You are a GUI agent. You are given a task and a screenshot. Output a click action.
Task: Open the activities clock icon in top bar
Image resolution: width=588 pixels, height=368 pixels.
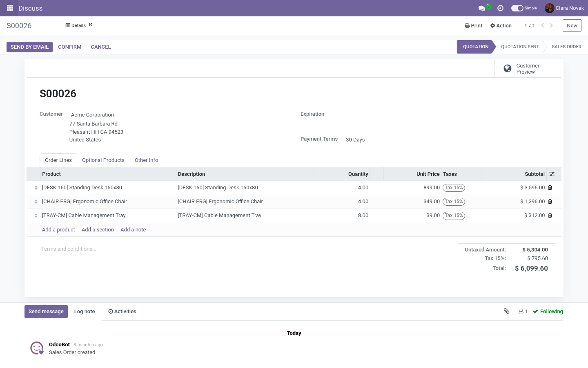[500, 8]
